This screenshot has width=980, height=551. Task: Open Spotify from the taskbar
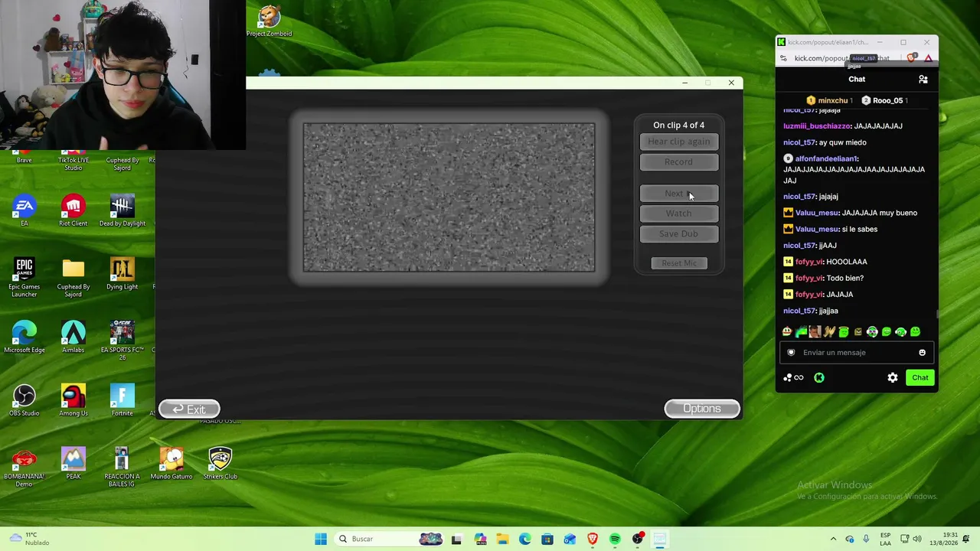[615, 539]
